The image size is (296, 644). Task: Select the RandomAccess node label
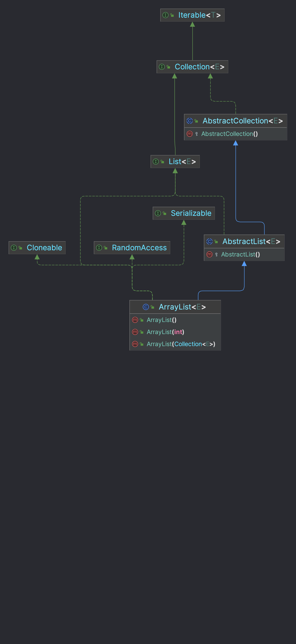coord(139,248)
